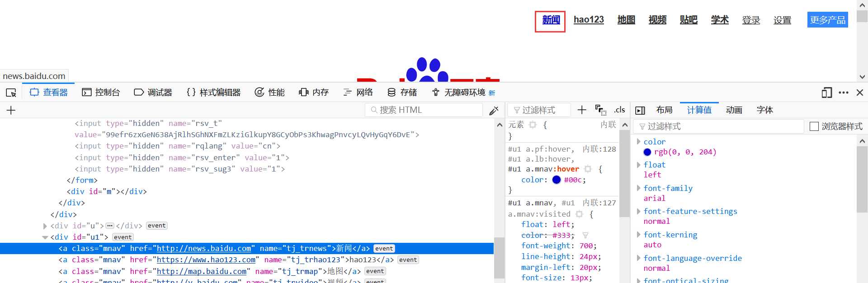This screenshot has width=868, height=283.
Task: Focus the 过滤样式 field in rules panel
Action: point(539,110)
